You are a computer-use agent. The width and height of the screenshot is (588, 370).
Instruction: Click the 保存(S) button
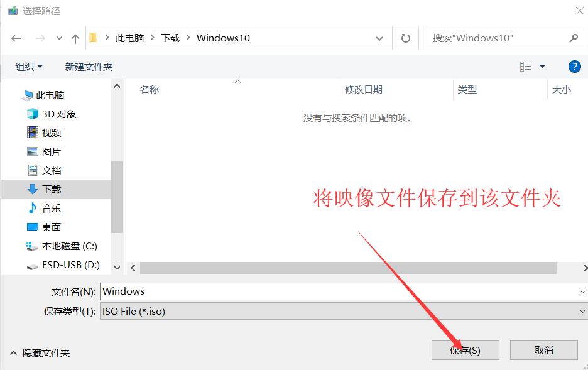465,350
